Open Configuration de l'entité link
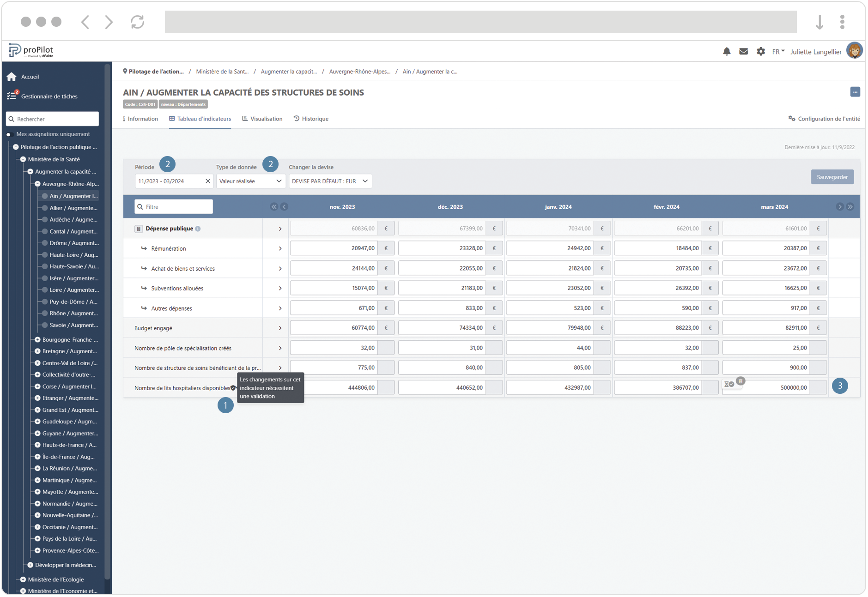The height and width of the screenshot is (597, 868). point(824,119)
